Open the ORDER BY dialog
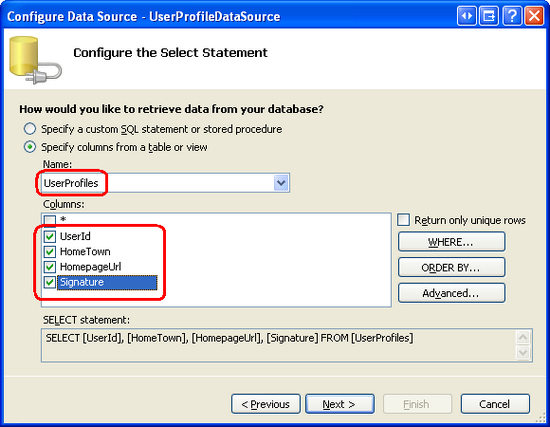Image resolution: width=550 pixels, height=427 pixels. coord(451,267)
